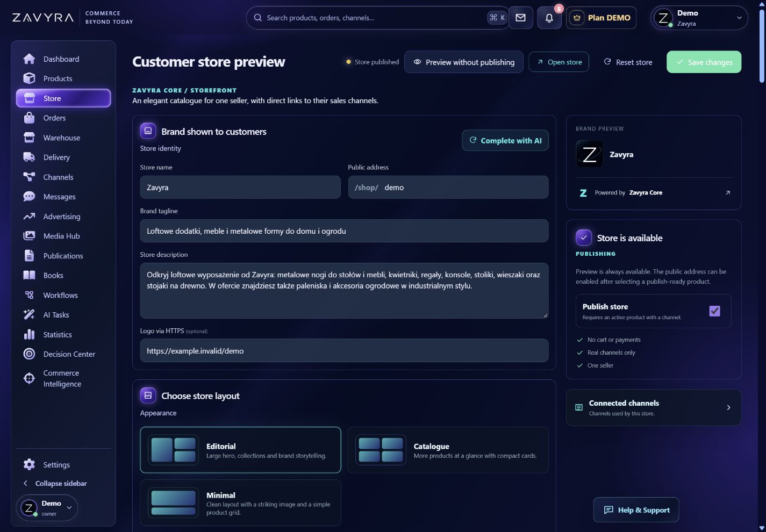Image resolution: width=766 pixels, height=532 pixels.
Task: Click the Complete with AI button
Action: click(505, 140)
